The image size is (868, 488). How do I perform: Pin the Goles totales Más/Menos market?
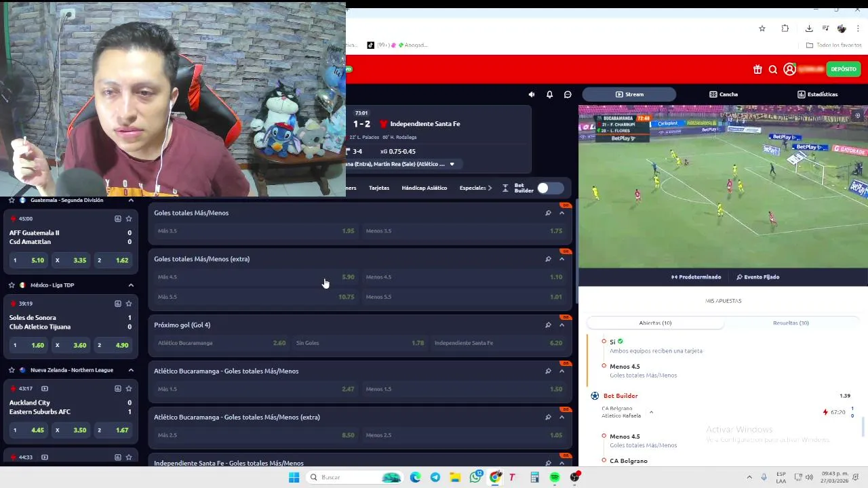click(548, 213)
